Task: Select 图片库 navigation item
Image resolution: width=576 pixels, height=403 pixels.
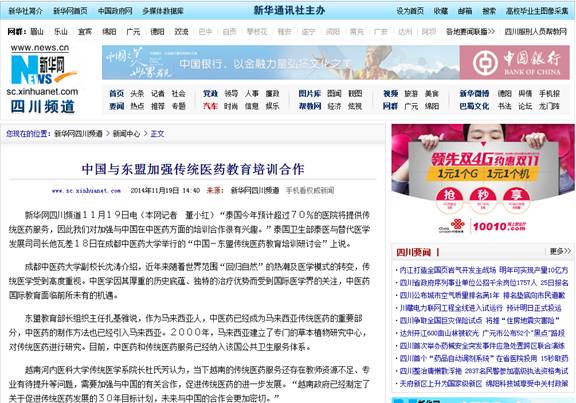Action: [x=309, y=94]
